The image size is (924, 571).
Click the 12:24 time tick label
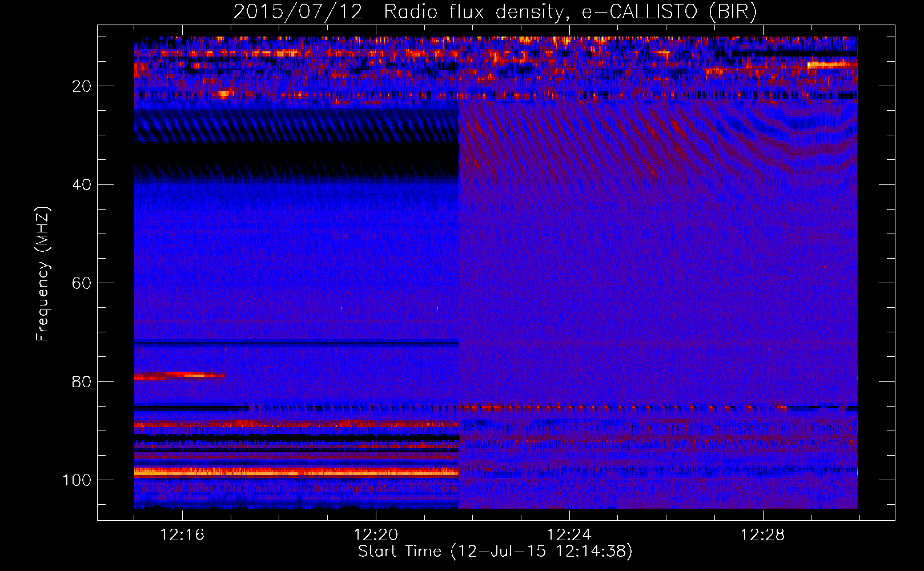569,535
